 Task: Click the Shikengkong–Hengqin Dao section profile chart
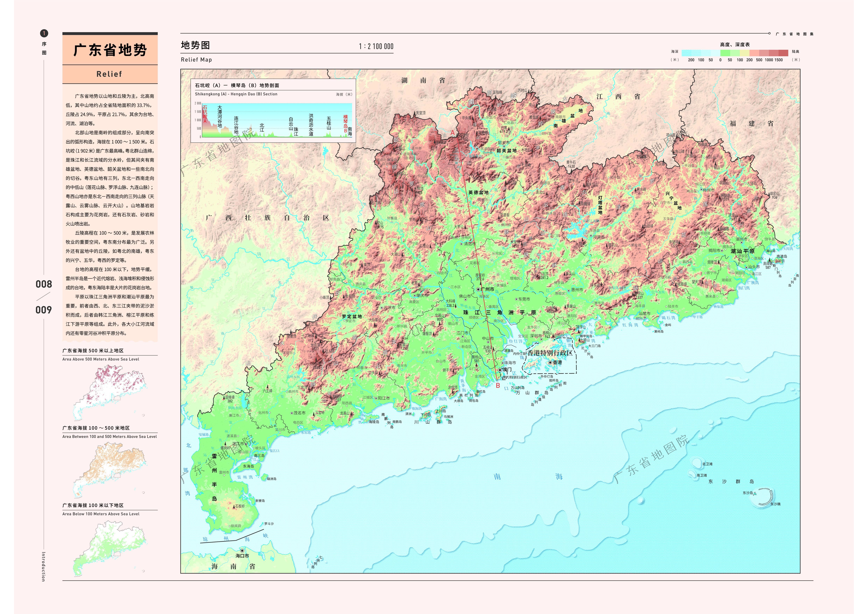click(x=277, y=120)
